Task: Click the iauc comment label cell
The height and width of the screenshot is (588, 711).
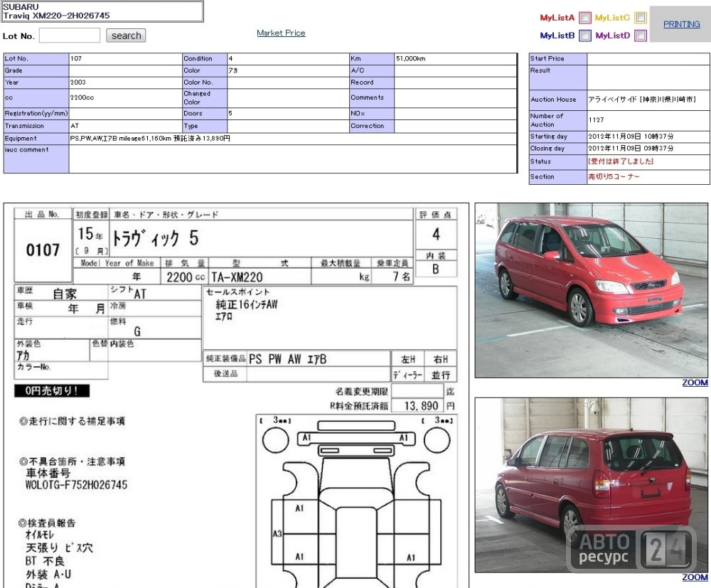Action: coord(36,159)
